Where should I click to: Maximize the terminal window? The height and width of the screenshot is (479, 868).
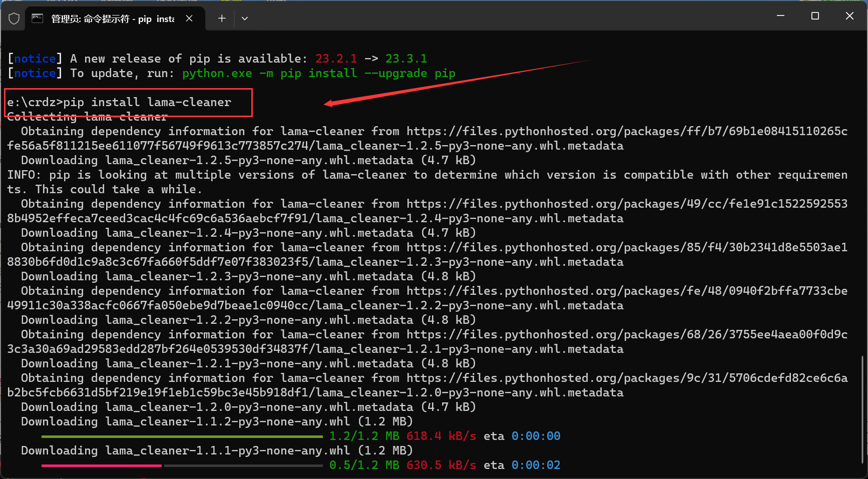click(x=815, y=16)
